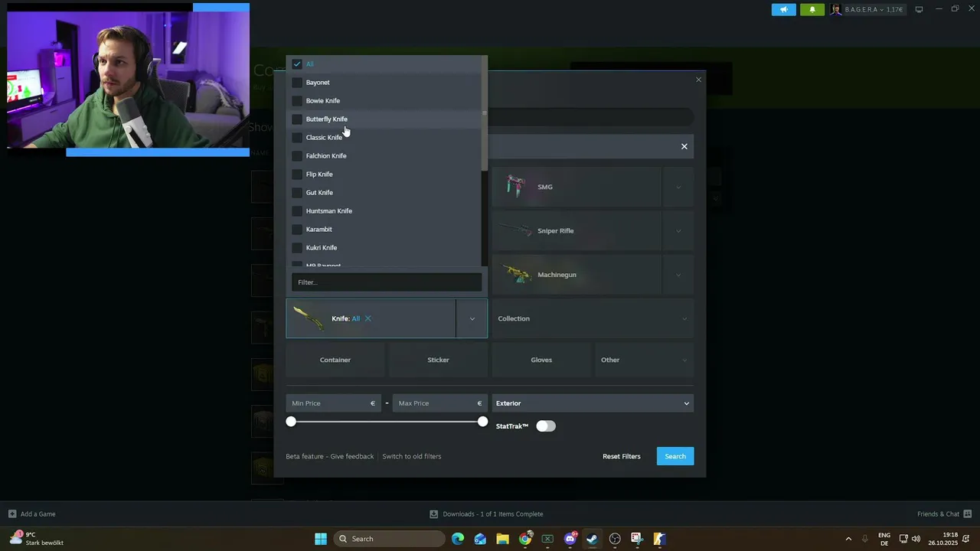
Task: Open Outlook mail from taskbar
Action: (x=480, y=539)
